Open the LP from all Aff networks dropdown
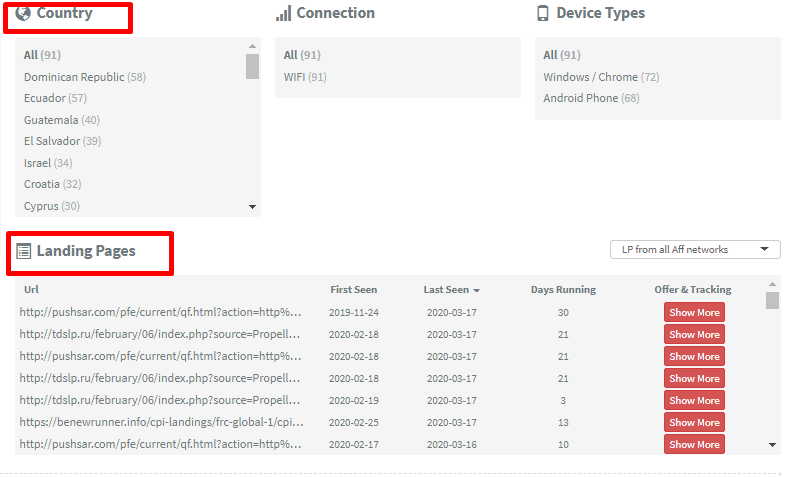 tap(695, 249)
